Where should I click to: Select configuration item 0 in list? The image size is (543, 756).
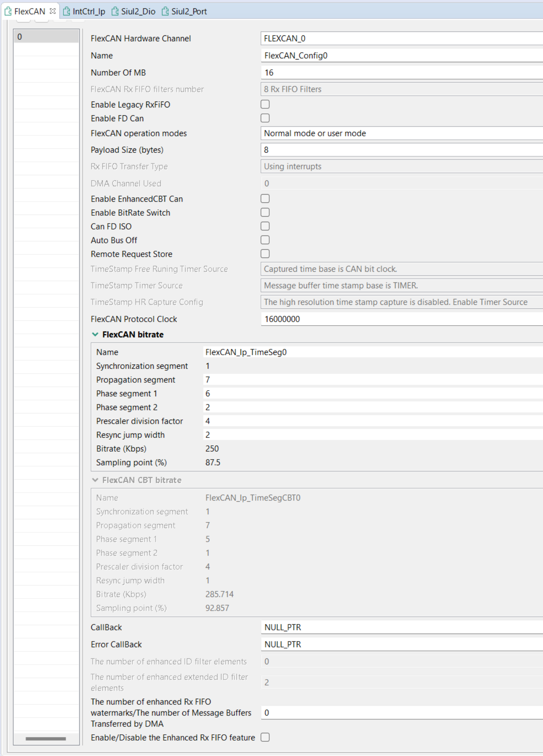coord(46,37)
